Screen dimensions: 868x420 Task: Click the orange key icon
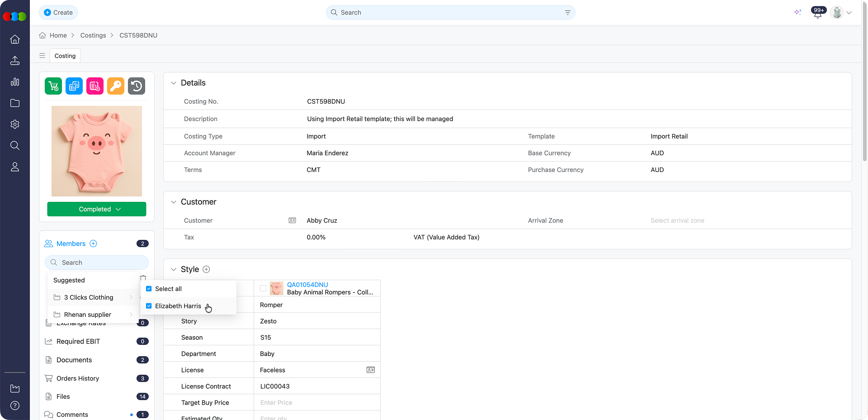pos(116,86)
